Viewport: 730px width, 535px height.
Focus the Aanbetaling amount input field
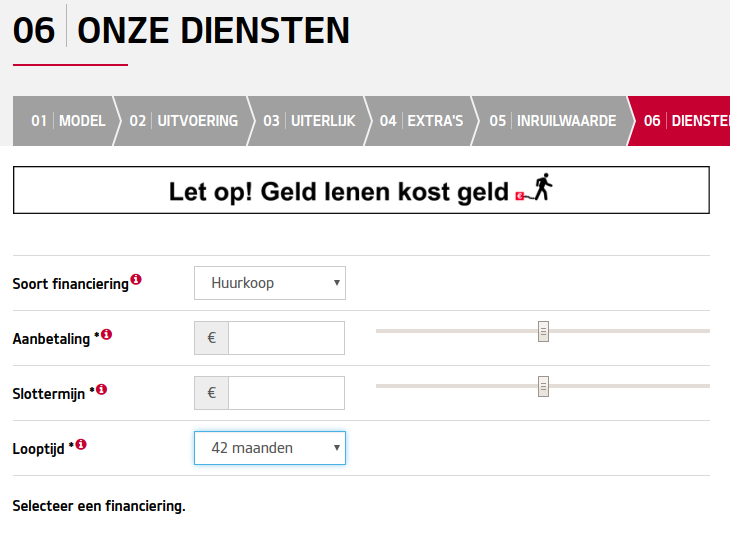(286, 338)
